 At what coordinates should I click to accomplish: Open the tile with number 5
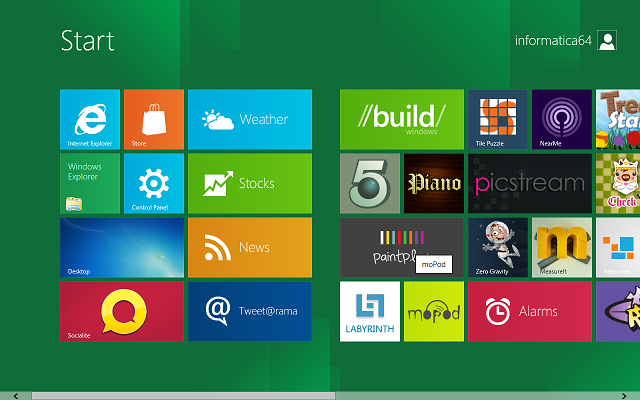370,183
